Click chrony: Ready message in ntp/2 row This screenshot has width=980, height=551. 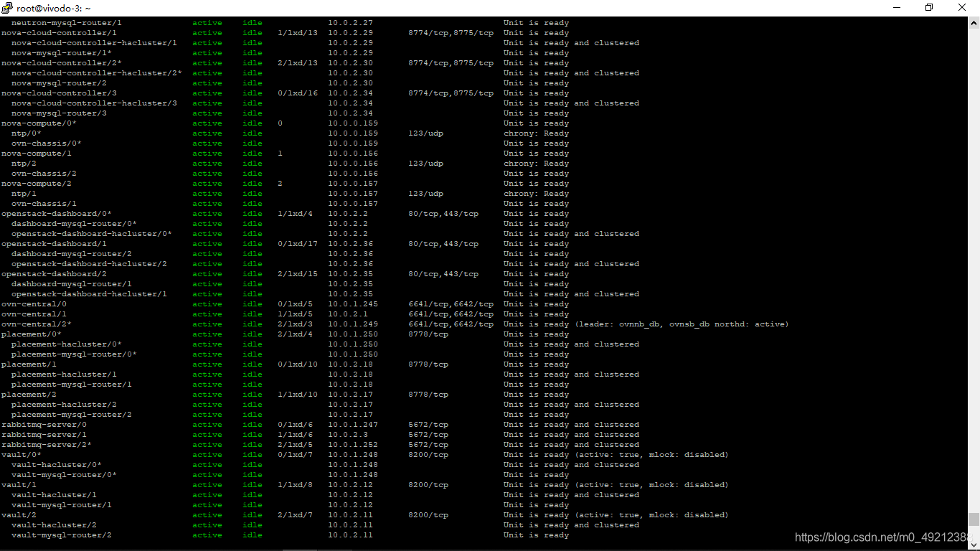pyautogui.click(x=537, y=164)
